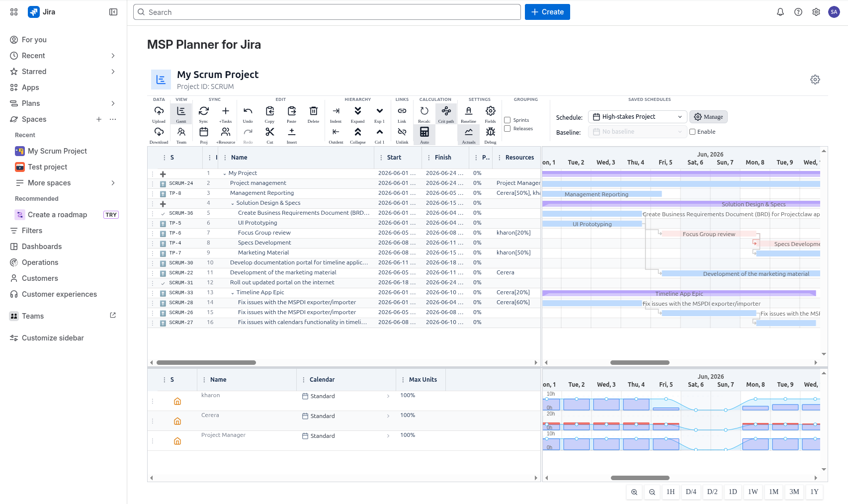Click the Col 1 collapse level arrow

pos(380,135)
